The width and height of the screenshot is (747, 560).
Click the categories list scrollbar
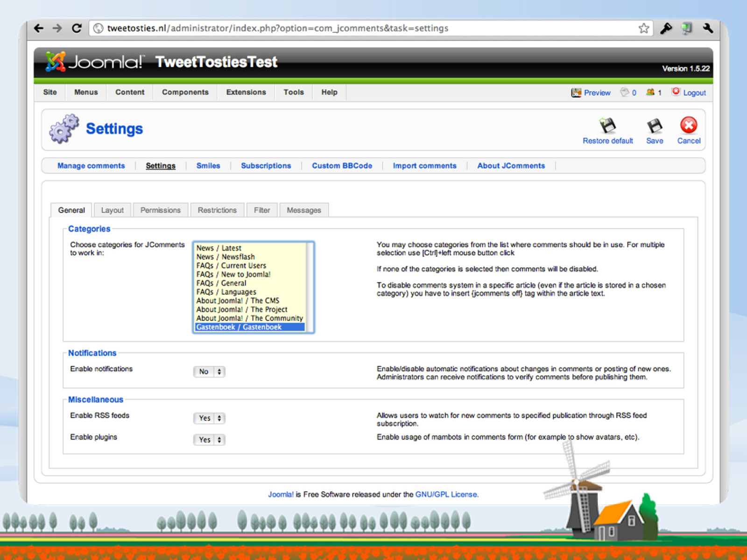[309, 287]
